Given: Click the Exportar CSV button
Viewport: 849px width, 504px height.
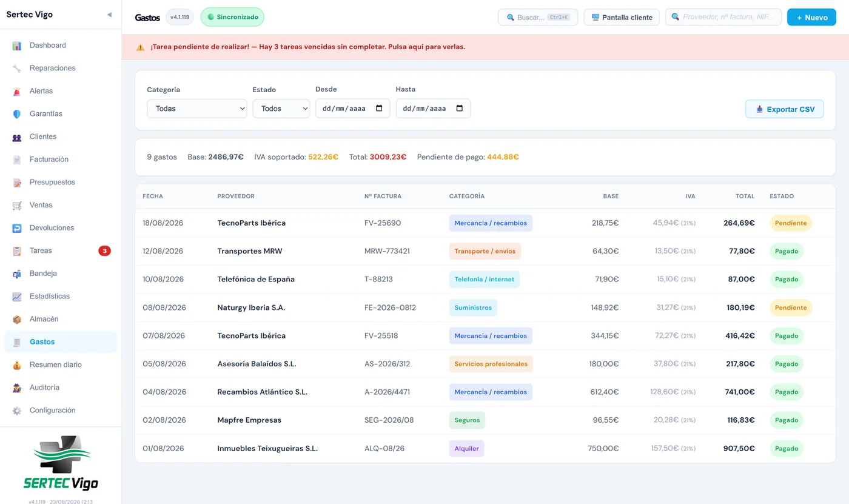Looking at the screenshot, I should [x=785, y=109].
